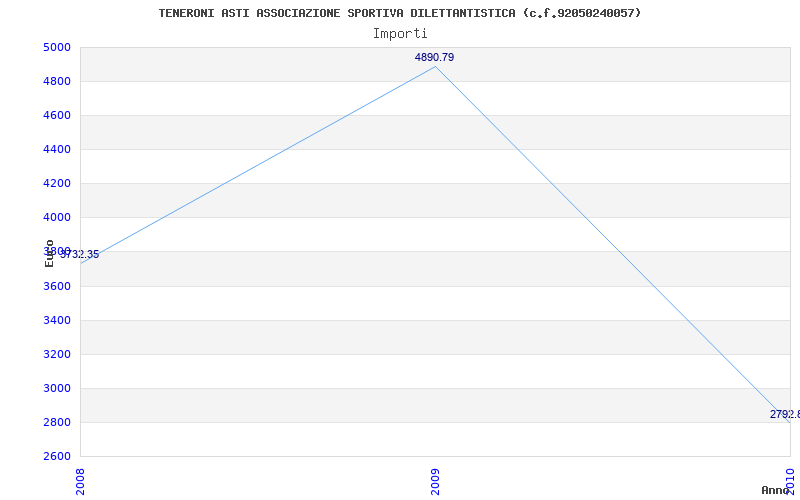Screen dimensions: 800x500
Task: Click the chart title TENERONI ASTI ASSOCIAZIONE SPORTIVA DILETTANTISTICA
Action: [x=399, y=13]
